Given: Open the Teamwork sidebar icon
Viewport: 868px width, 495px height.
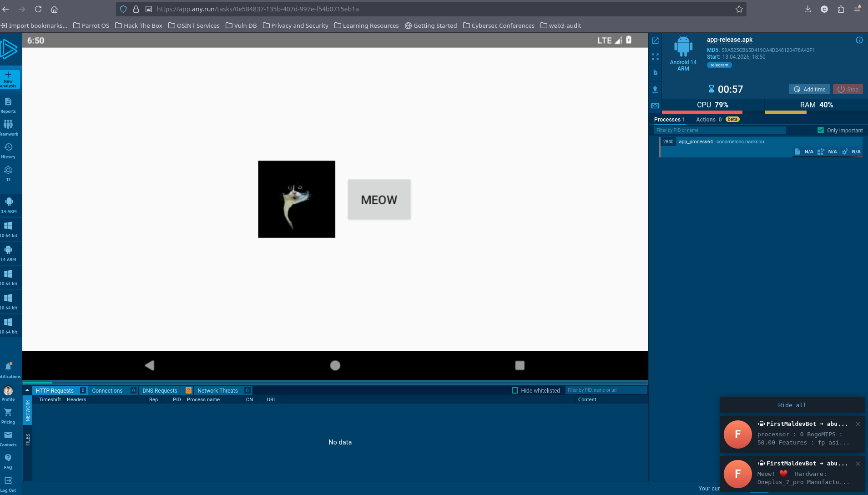Looking at the screenshot, I should 8,125.
